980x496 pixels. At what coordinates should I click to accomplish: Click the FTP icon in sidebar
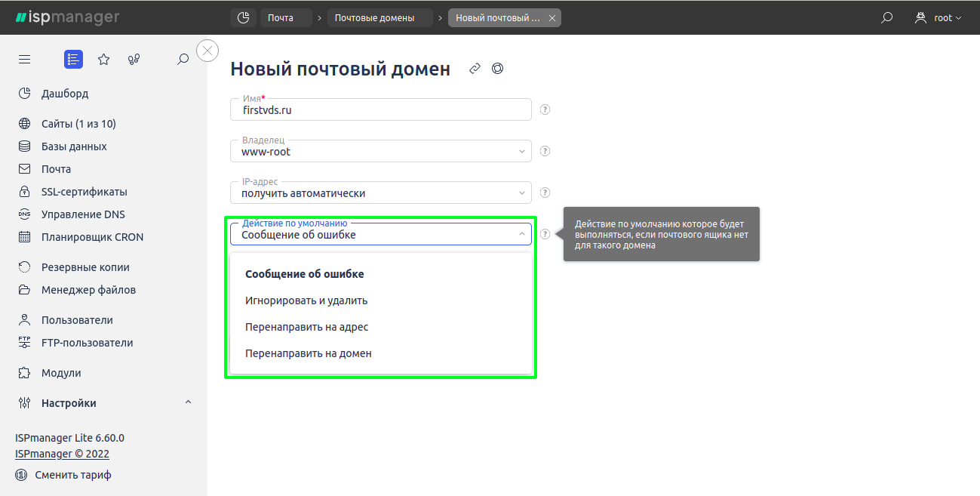pyautogui.click(x=24, y=343)
